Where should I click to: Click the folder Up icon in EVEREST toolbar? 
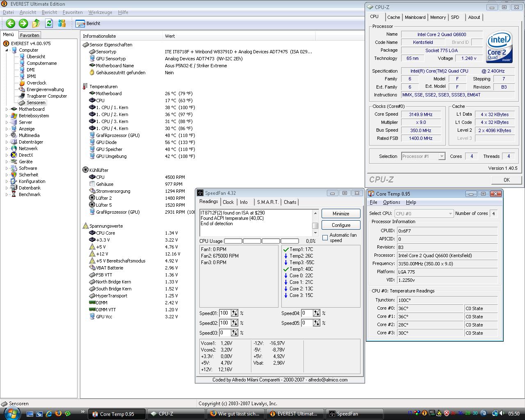36,23
